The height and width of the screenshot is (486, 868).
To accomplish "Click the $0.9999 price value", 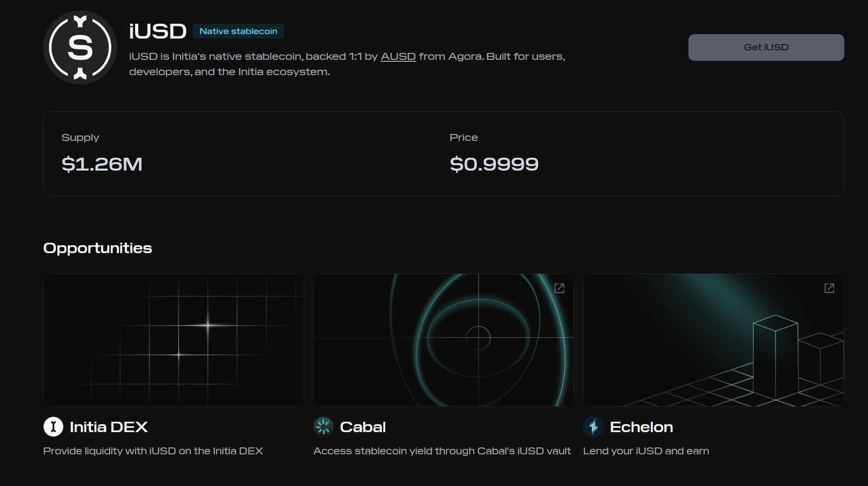I will (494, 164).
